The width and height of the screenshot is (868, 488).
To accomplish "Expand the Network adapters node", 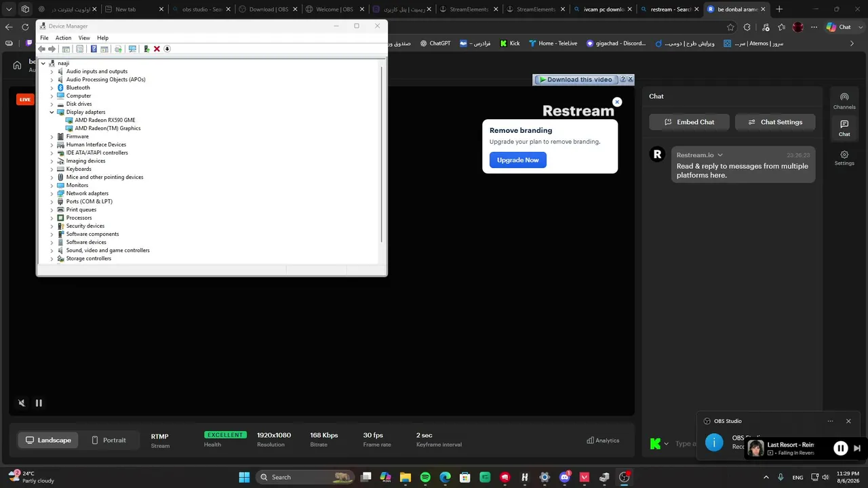I will (x=52, y=193).
